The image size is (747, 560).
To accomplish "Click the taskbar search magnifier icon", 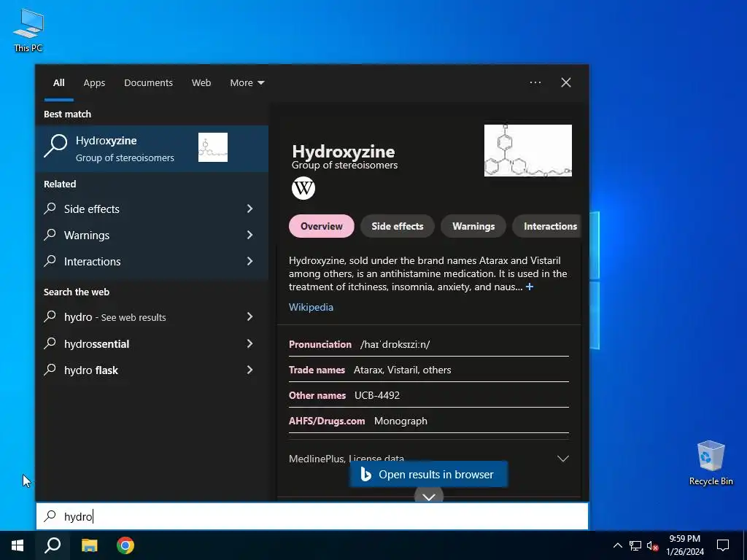I will pyautogui.click(x=53, y=545).
